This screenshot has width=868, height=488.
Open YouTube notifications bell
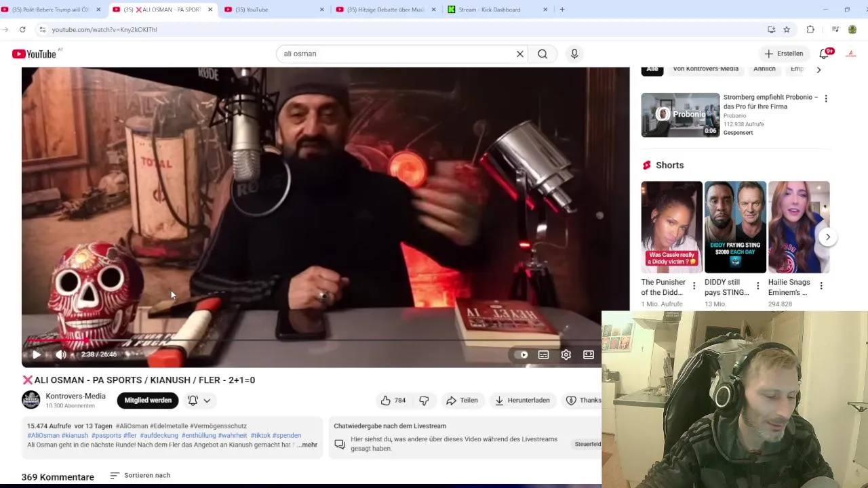point(825,54)
